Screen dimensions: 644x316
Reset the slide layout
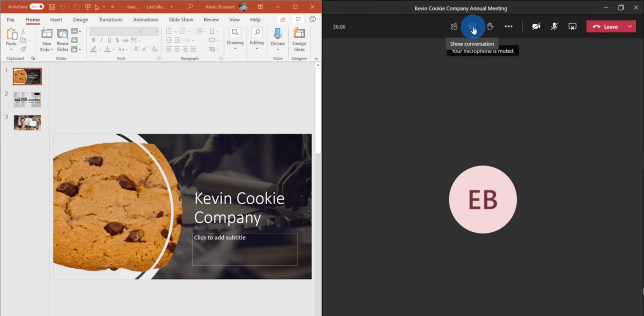(x=74, y=40)
